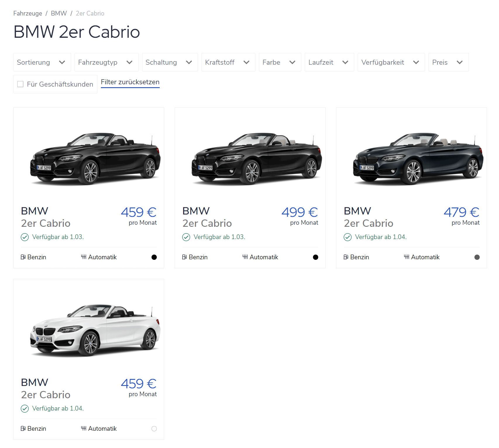The width and height of the screenshot is (499, 448).
Task: Open the Sortierung dropdown
Action: (x=42, y=62)
